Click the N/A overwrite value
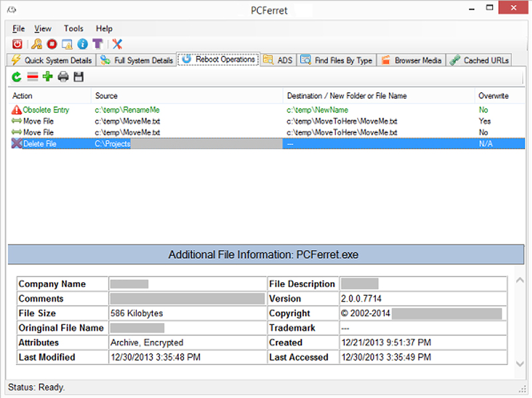 (485, 144)
